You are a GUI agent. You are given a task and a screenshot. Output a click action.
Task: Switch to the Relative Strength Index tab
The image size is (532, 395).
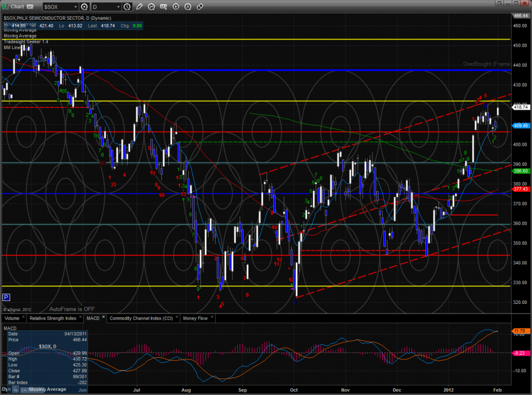(x=53, y=318)
